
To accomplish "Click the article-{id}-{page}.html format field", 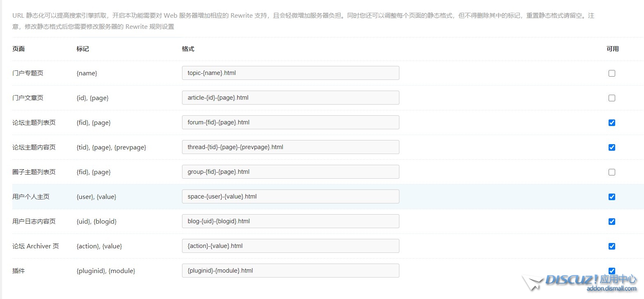I will pyautogui.click(x=290, y=98).
